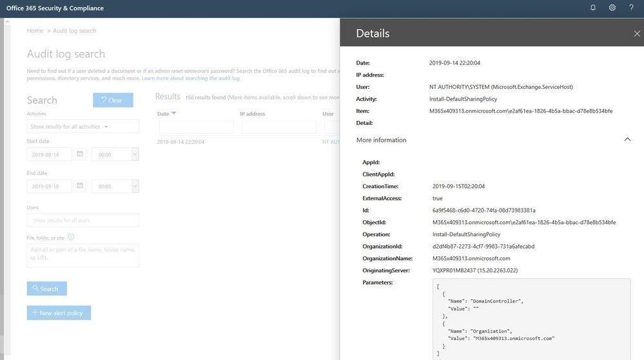Click the info icon beside File, folder, or site
The image size is (644, 360).
[x=71, y=237]
